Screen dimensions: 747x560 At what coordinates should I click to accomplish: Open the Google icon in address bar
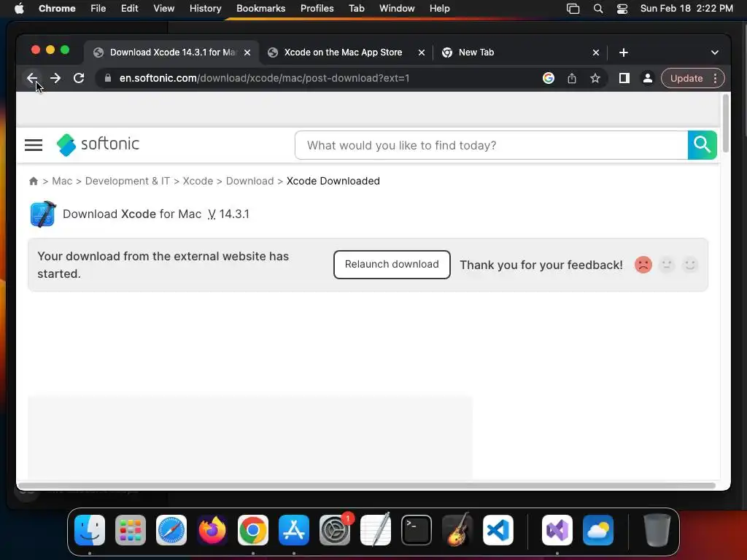tap(549, 78)
